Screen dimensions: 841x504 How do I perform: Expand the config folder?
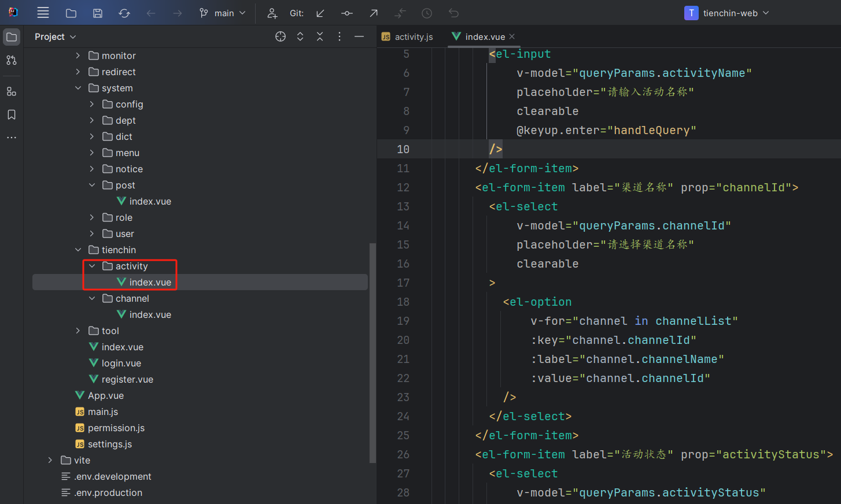[x=92, y=104]
